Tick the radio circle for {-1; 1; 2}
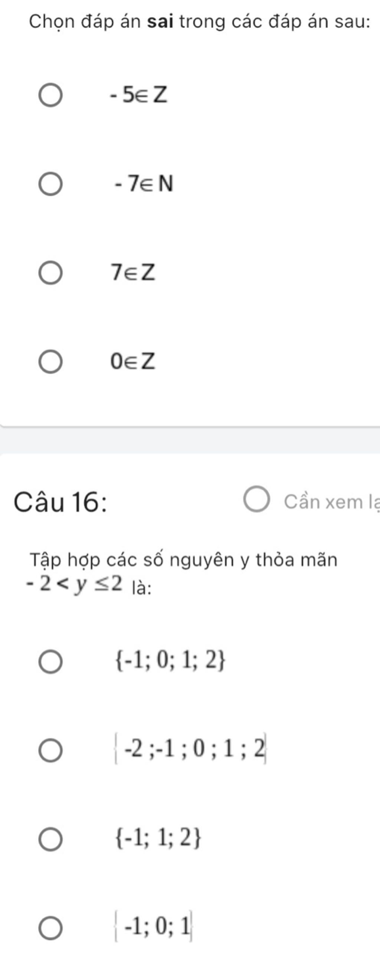This screenshot has width=380, height=980. pyautogui.click(x=50, y=839)
